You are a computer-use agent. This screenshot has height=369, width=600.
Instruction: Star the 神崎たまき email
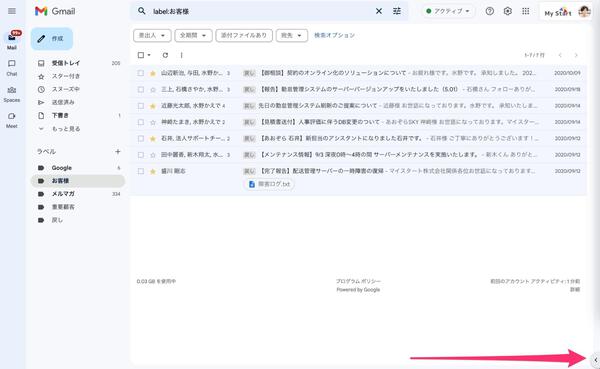tap(153, 122)
